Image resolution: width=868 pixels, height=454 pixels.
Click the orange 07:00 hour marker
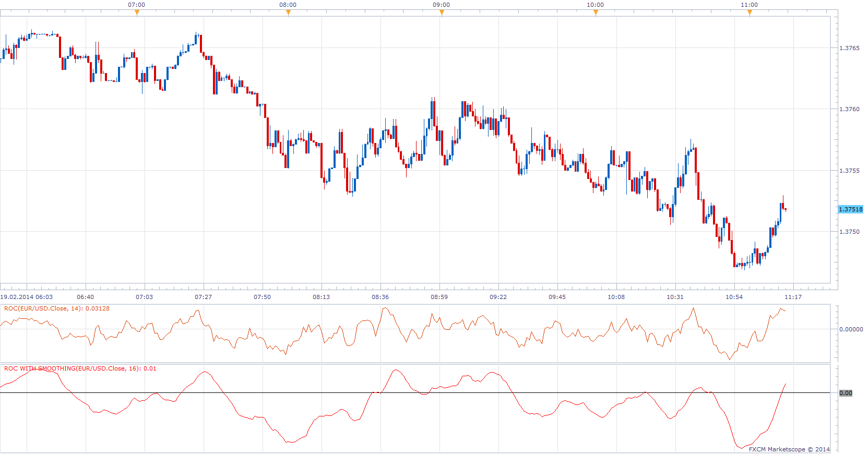(137, 13)
